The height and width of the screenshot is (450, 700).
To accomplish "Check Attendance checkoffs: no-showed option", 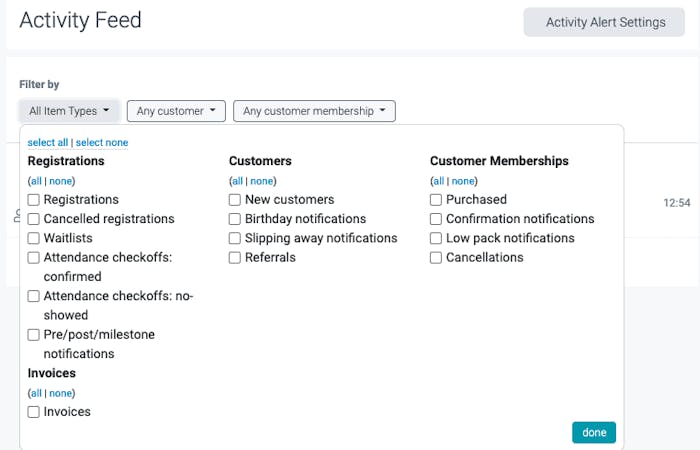I will [34, 296].
